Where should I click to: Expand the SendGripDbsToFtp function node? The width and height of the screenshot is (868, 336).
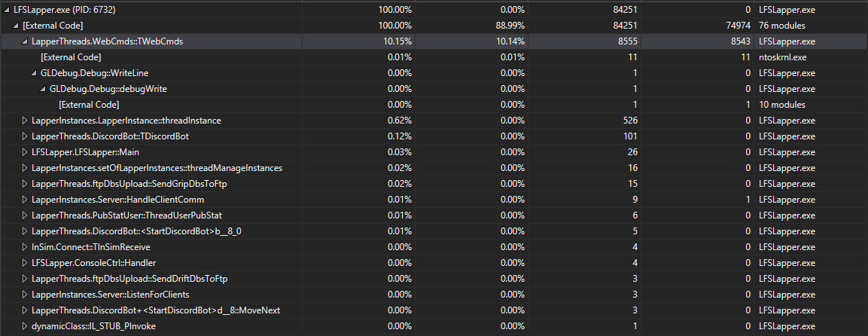(25, 184)
